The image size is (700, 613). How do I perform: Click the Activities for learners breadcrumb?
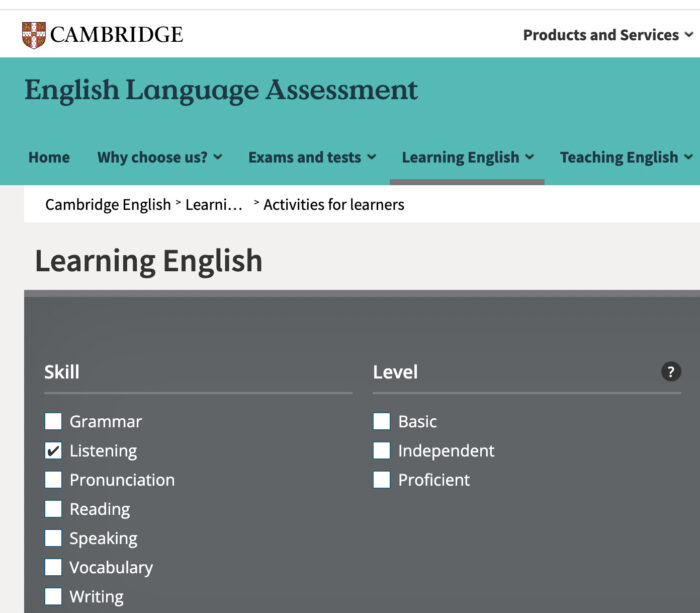(x=334, y=204)
